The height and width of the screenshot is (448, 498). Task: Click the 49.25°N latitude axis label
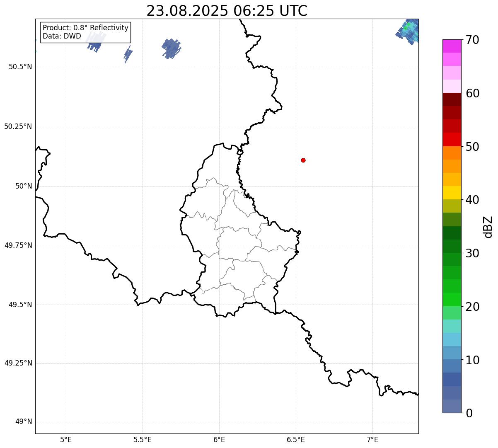(x=18, y=363)
